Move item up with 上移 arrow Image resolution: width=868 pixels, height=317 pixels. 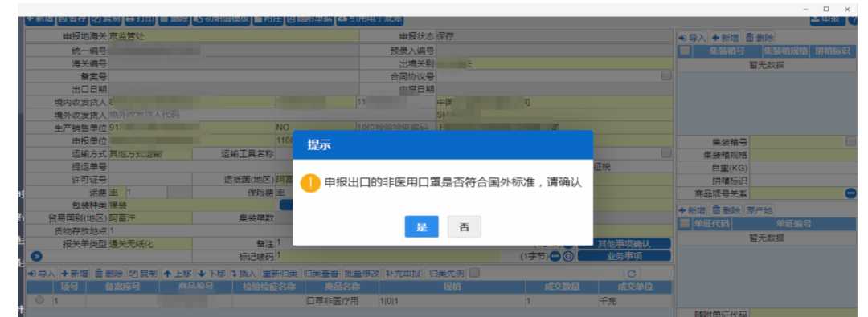[x=177, y=274]
